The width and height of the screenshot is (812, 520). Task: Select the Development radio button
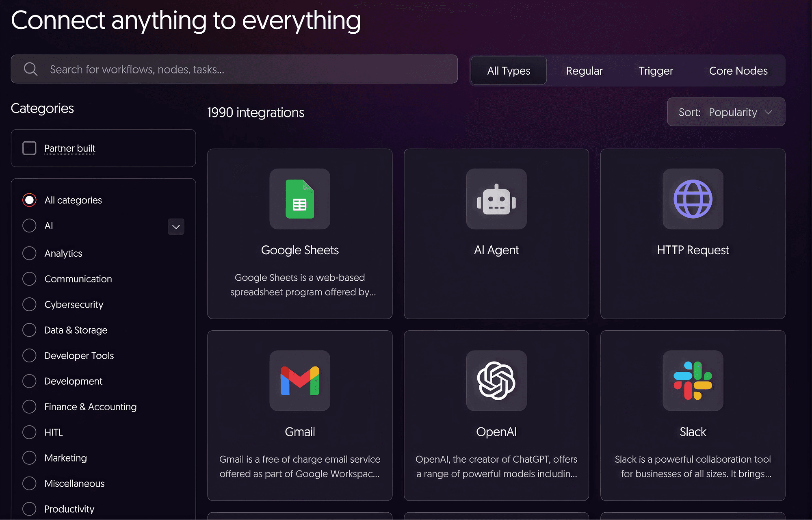point(29,381)
